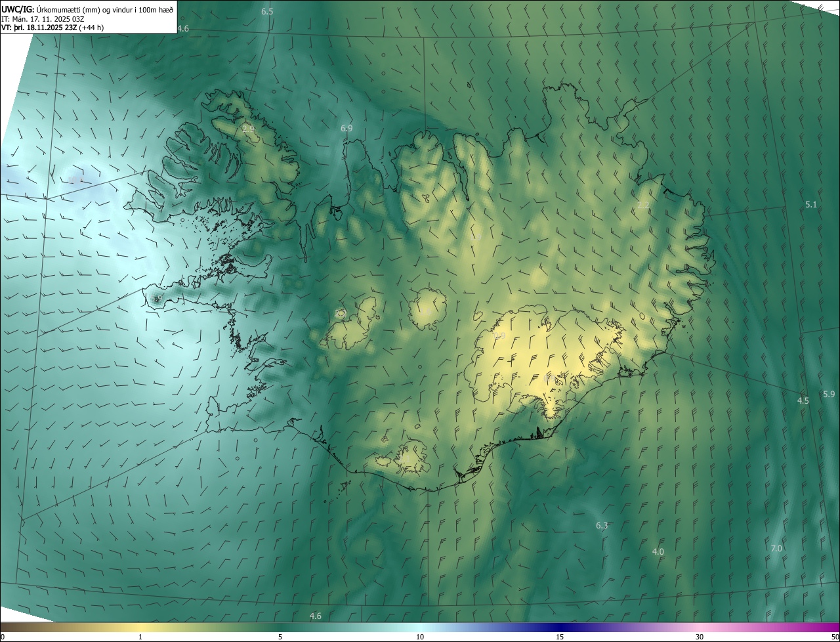Click the color bar tick label 50
Screen dimensions: 840x642
click(x=835, y=637)
